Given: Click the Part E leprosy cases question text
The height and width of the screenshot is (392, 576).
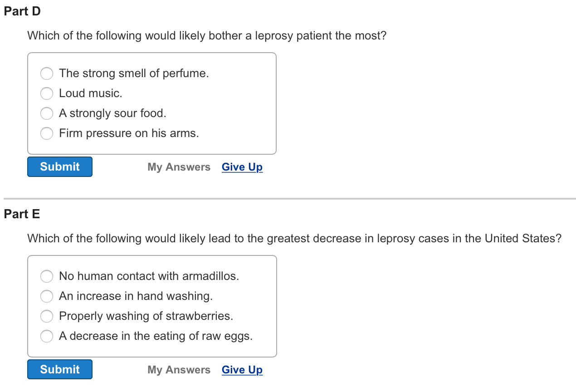Looking at the screenshot, I should click(x=294, y=238).
